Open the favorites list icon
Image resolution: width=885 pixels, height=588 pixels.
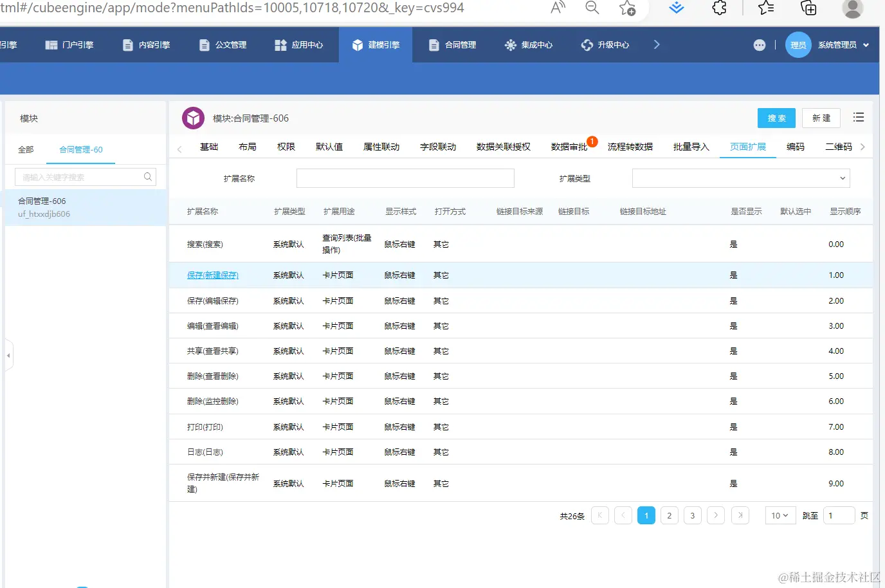(766, 8)
